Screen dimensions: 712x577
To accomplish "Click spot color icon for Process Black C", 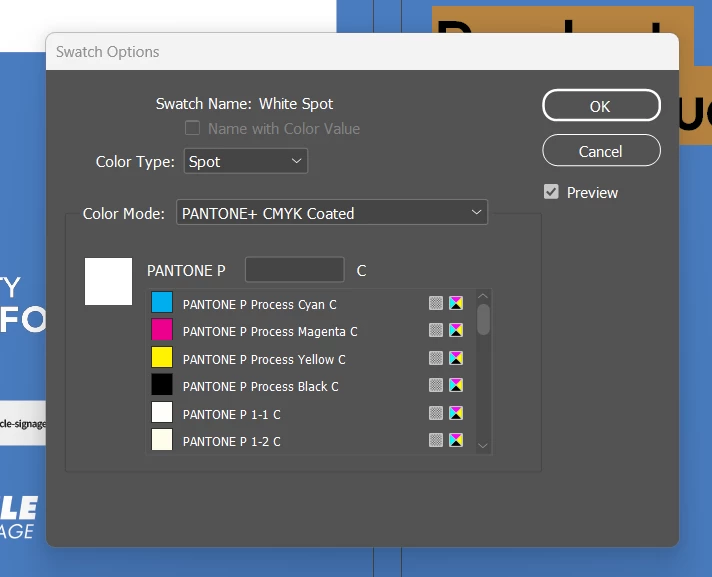I will coord(436,385).
